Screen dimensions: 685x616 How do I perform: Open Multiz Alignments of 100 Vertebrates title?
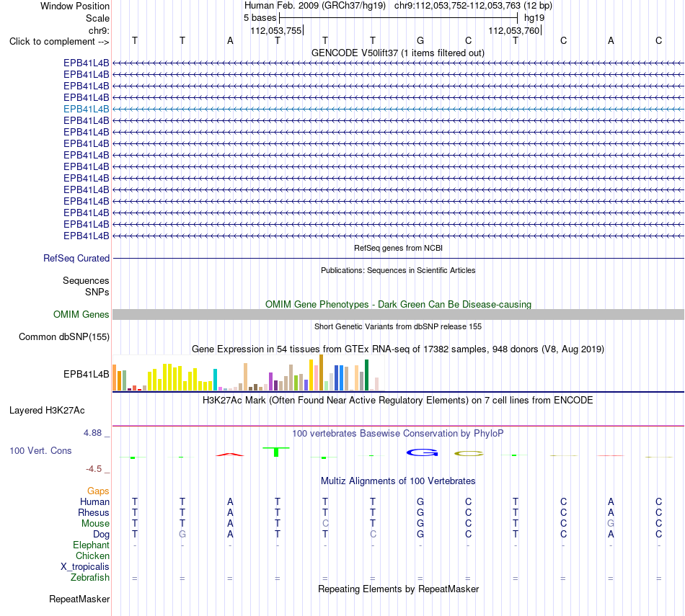(x=398, y=481)
